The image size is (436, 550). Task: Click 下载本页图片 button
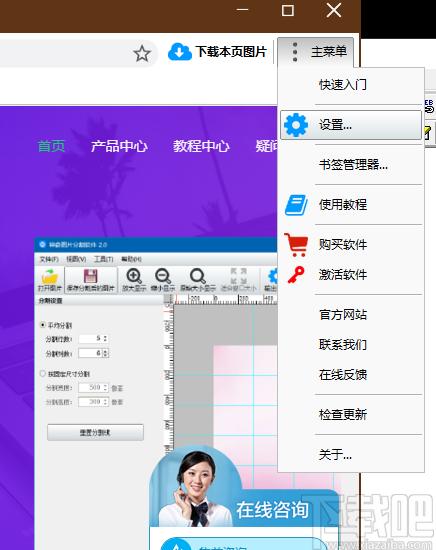pyautogui.click(x=217, y=52)
